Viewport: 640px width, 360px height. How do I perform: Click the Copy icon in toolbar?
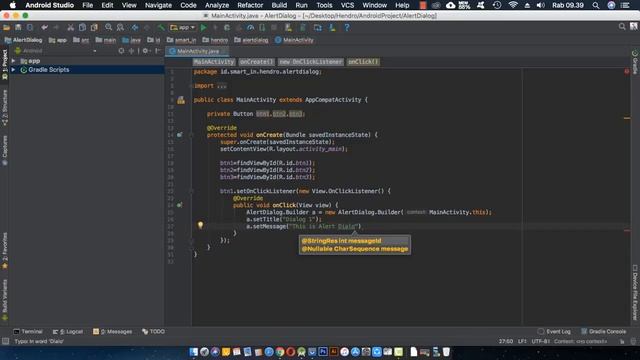(x=82, y=27)
